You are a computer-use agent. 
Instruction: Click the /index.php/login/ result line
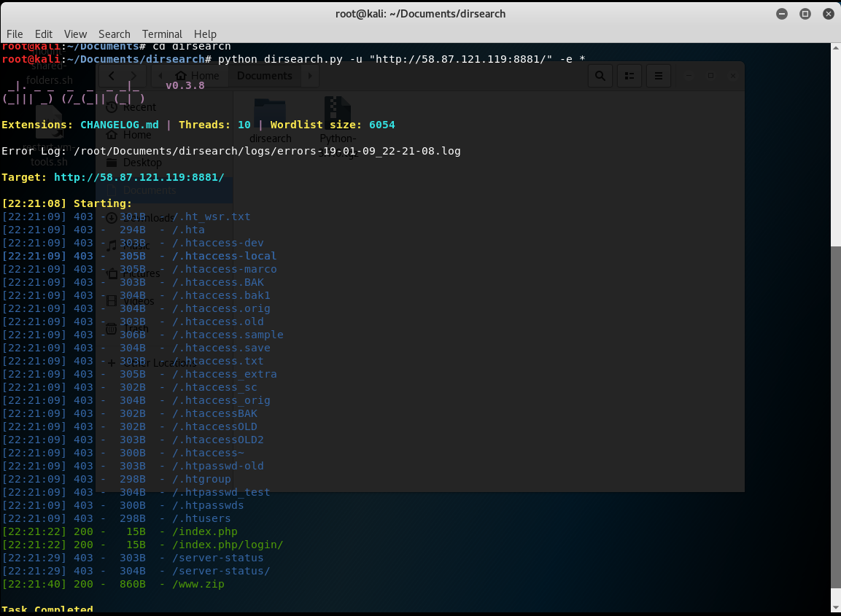[143, 545]
